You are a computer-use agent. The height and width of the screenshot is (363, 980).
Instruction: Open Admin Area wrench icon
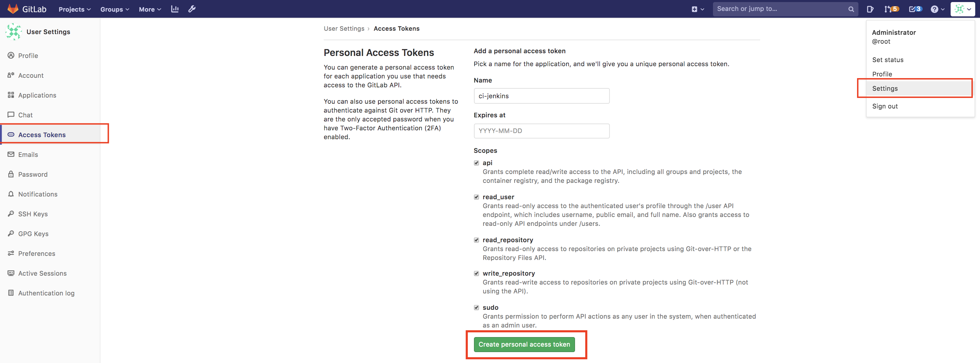192,9
